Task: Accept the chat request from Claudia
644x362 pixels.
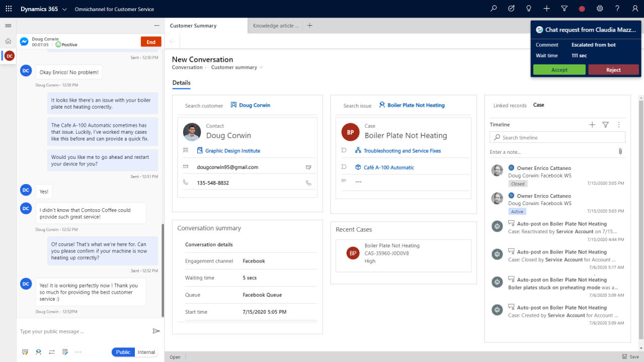Action: pyautogui.click(x=559, y=70)
